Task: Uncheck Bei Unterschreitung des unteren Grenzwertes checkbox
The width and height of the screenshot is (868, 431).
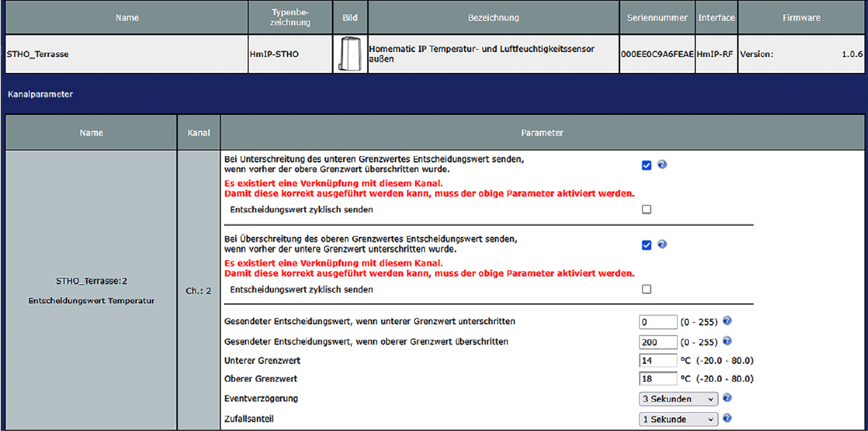Action: (x=647, y=165)
